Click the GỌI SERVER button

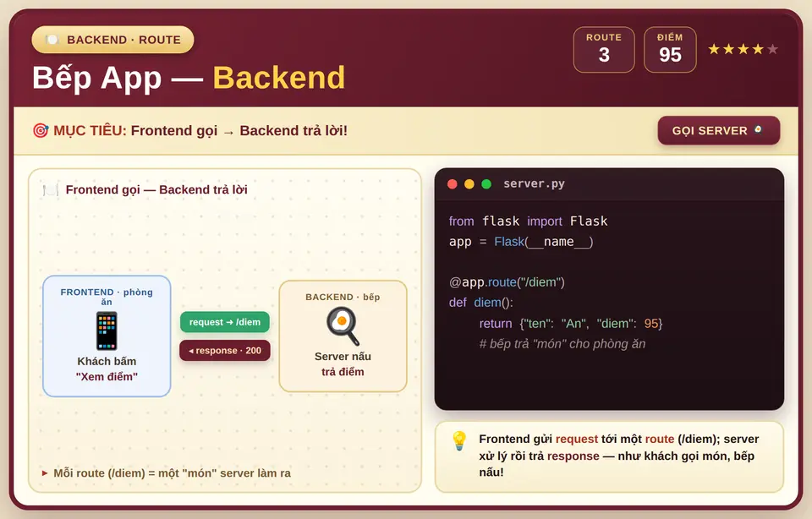(718, 130)
